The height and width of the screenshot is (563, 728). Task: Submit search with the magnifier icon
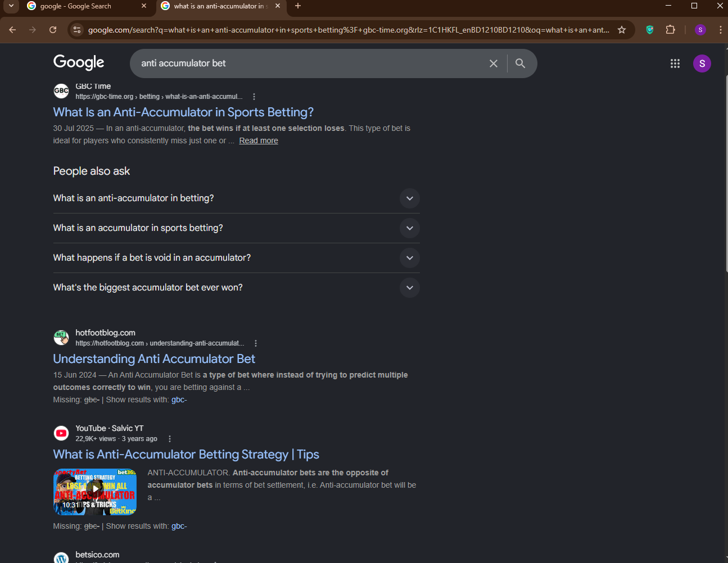tap(521, 63)
